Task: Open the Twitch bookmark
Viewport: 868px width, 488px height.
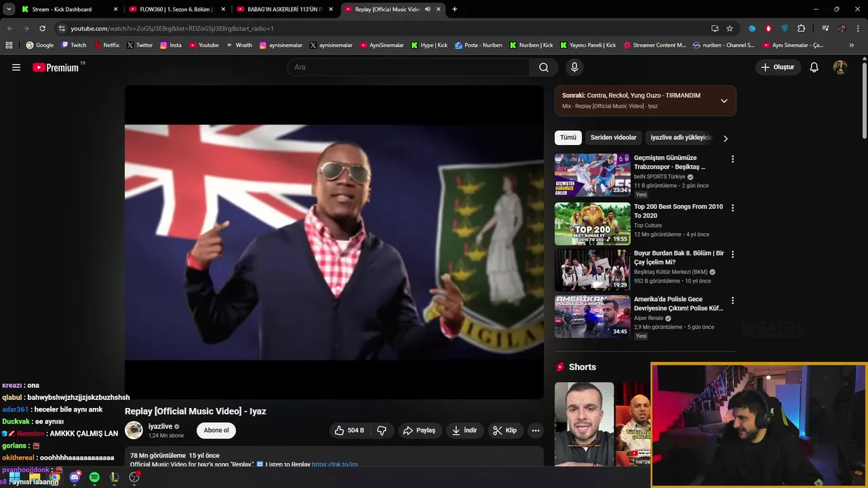Action: click(x=74, y=45)
